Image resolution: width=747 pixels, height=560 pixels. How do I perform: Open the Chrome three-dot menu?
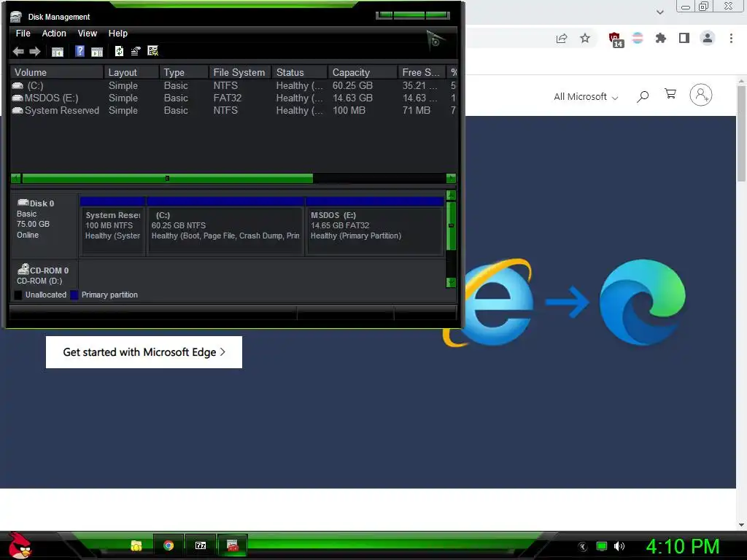pos(731,38)
